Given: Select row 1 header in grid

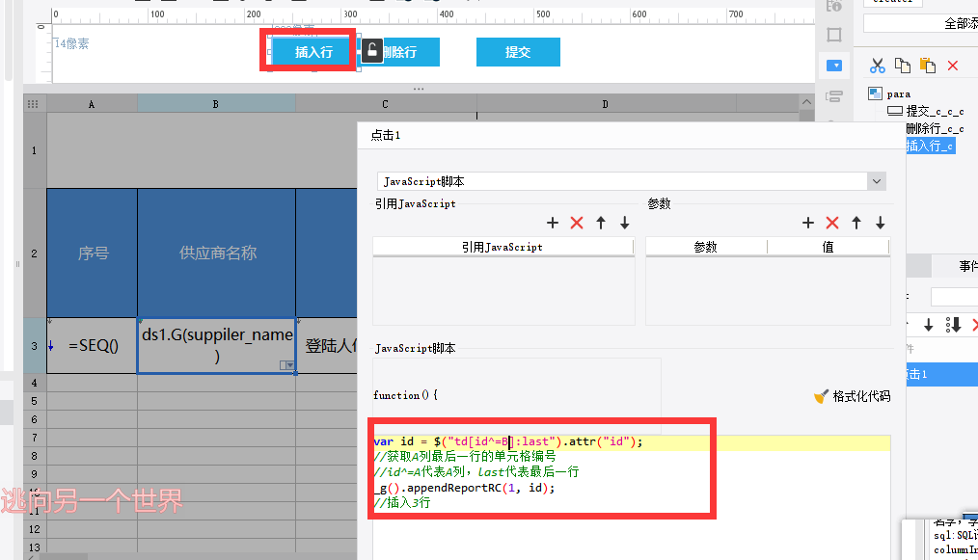Looking at the screenshot, I should coord(35,150).
